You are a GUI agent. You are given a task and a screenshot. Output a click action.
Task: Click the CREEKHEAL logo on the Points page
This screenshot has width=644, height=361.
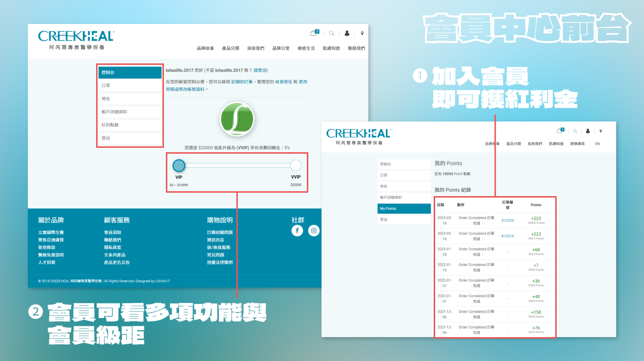[x=358, y=136]
